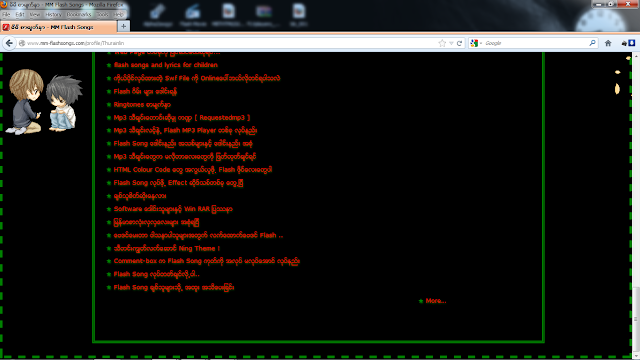Click the scrollbar down arrow
The width and height of the screenshot is (640, 360).
point(636,357)
